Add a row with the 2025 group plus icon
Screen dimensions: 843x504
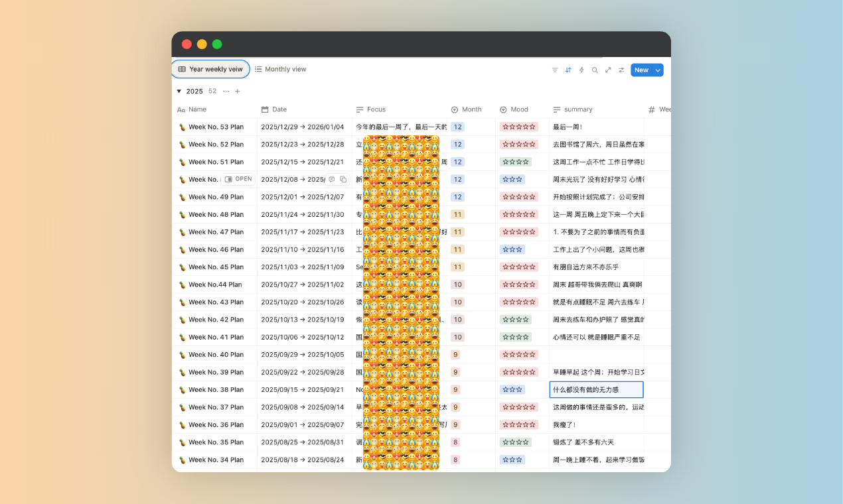(238, 92)
